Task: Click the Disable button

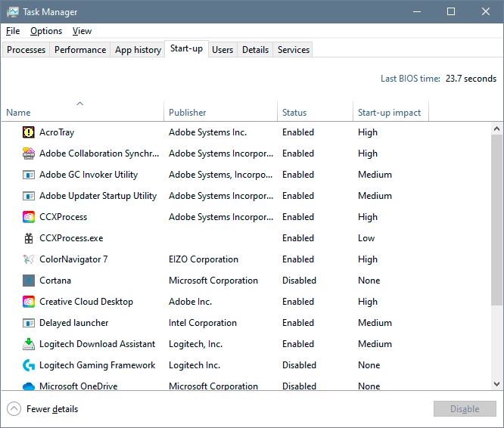Action: point(465,409)
